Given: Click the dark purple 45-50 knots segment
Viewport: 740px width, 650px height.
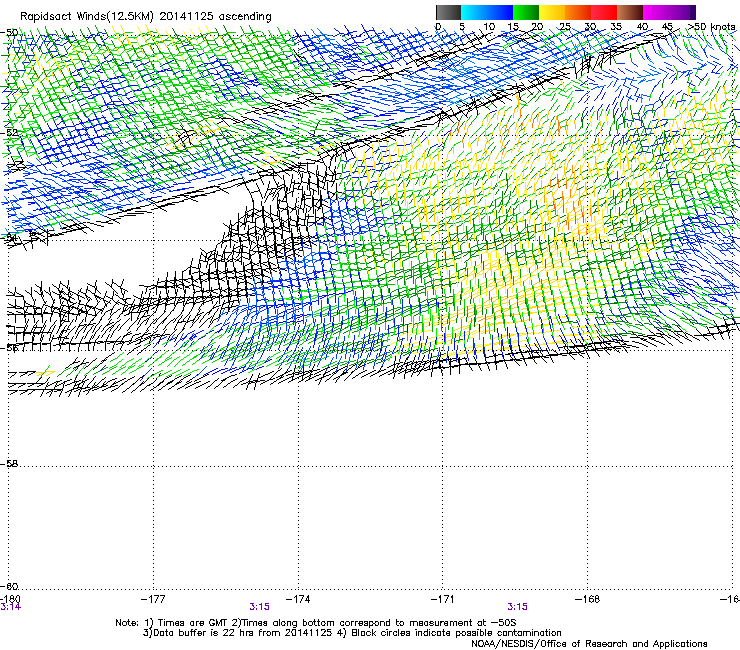Looking at the screenshot, I should coord(682,12).
